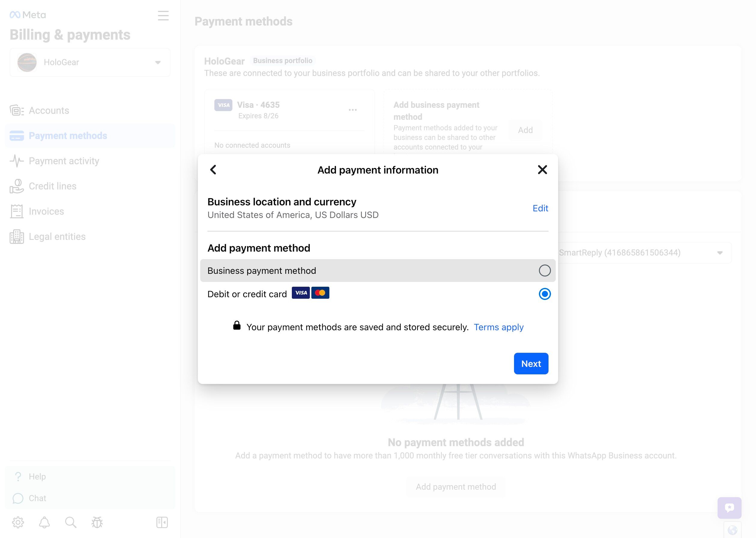Select Debit or credit card radio
Image resolution: width=756 pixels, height=538 pixels.
pos(544,294)
